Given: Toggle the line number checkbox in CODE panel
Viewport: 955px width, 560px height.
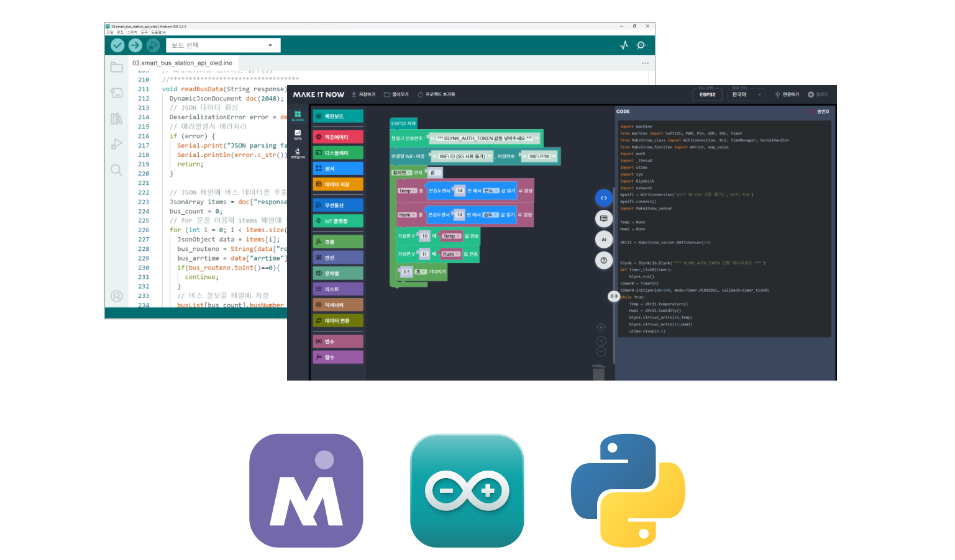Looking at the screenshot, I should tap(811, 112).
